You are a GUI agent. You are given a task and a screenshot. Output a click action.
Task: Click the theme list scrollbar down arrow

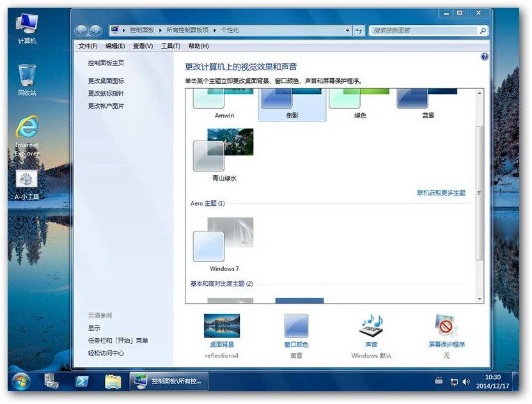tap(480, 299)
